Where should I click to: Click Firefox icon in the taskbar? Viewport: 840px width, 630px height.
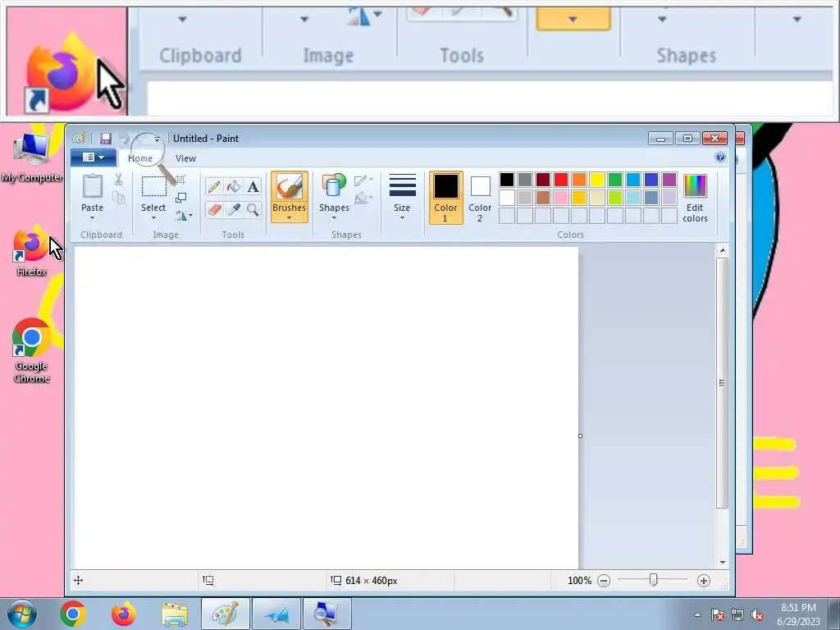pyautogui.click(x=124, y=614)
